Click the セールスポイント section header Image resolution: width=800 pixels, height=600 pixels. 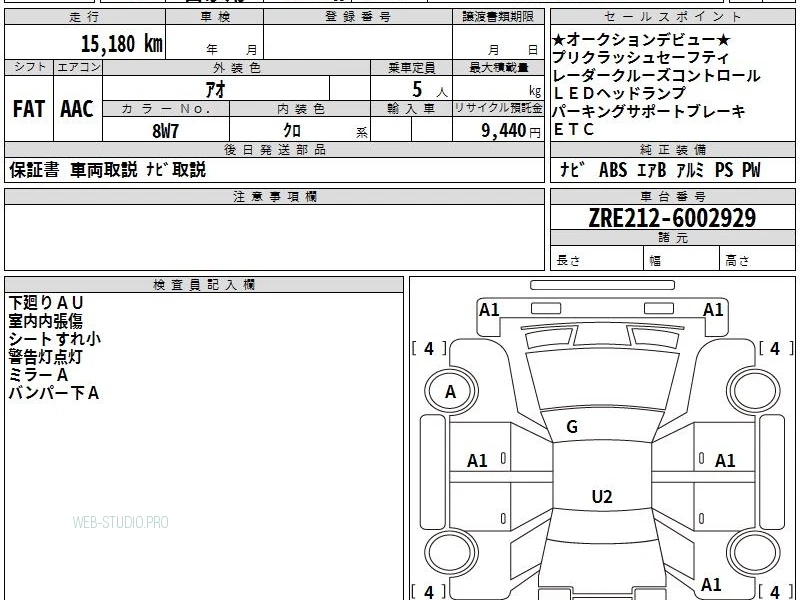point(672,17)
